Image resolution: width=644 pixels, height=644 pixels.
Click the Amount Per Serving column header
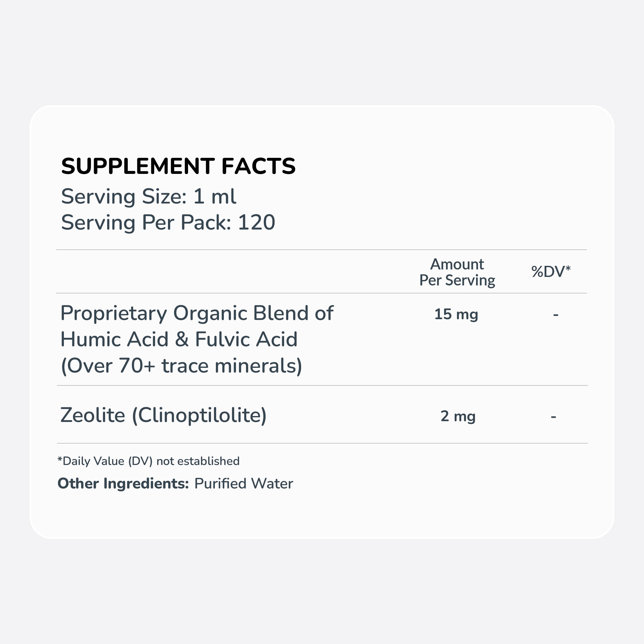point(457,272)
